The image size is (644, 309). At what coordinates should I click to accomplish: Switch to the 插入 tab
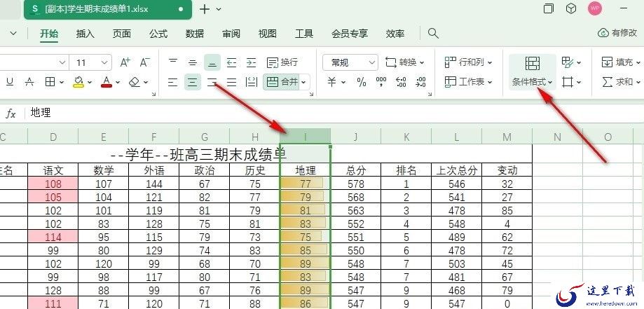[x=85, y=34]
